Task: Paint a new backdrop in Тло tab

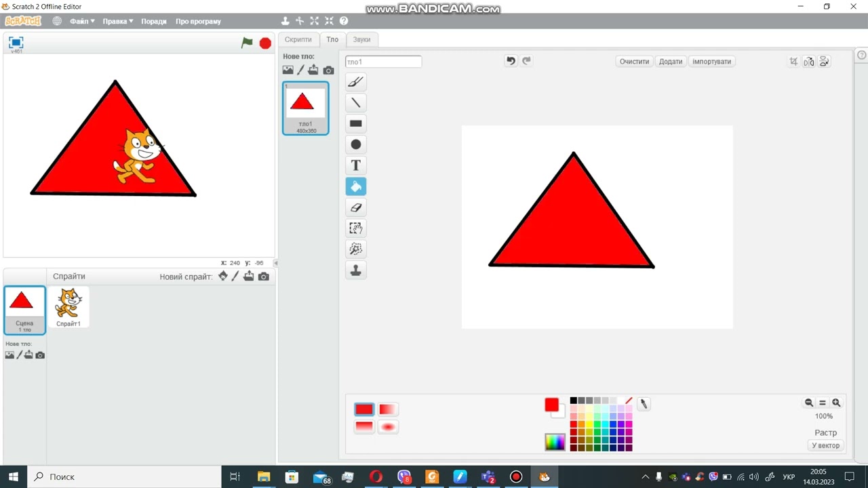Action: (301, 70)
